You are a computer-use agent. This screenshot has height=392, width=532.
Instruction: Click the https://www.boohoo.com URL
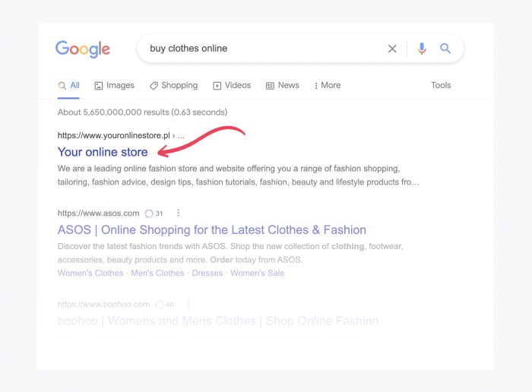click(103, 304)
